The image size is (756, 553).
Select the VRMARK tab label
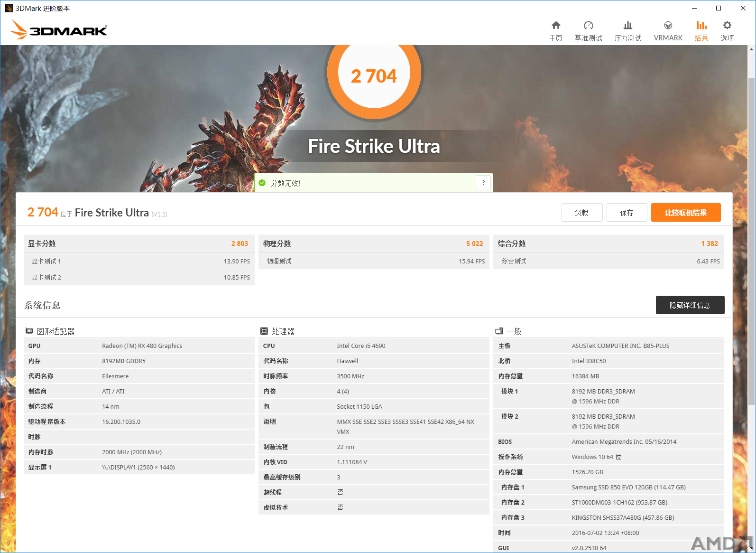pyautogui.click(x=668, y=38)
